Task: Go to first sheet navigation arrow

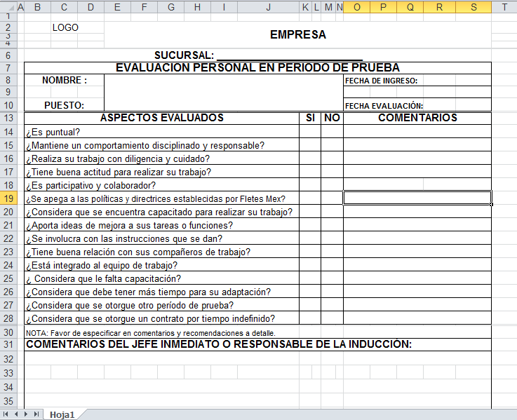Action: pos(6,414)
